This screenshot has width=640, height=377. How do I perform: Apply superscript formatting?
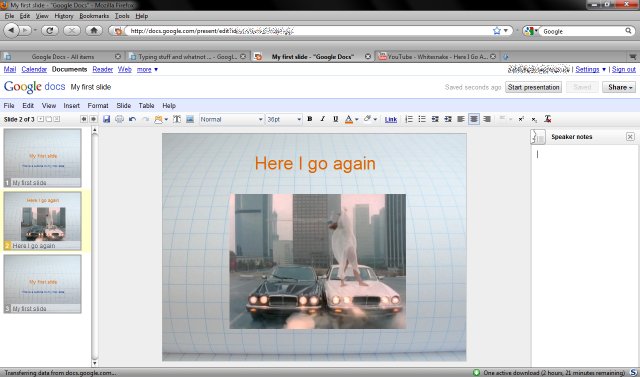pyautogui.click(x=521, y=119)
